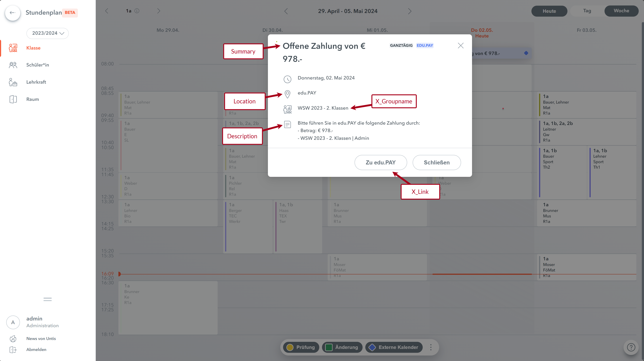Viewport: 644px width, 361px height.
Task: Switch to Woche view
Action: [x=621, y=11]
